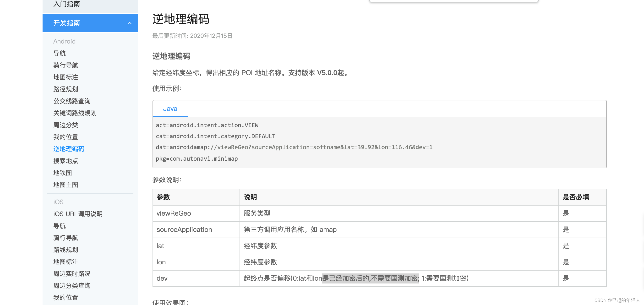Open 周边分类查询 sidebar link
This screenshot has height=305, width=644.
coord(72,285)
